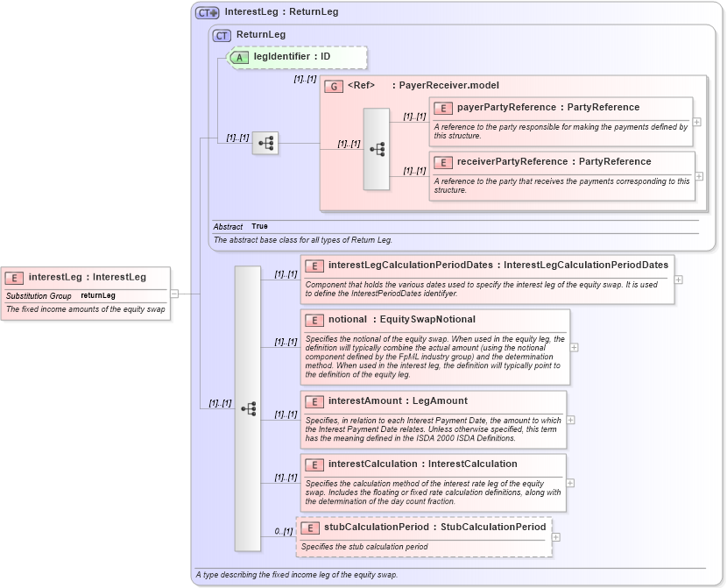Click the returnLeg substitution group value
The height and width of the screenshot is (588, 727).
[x=98, y=295]
